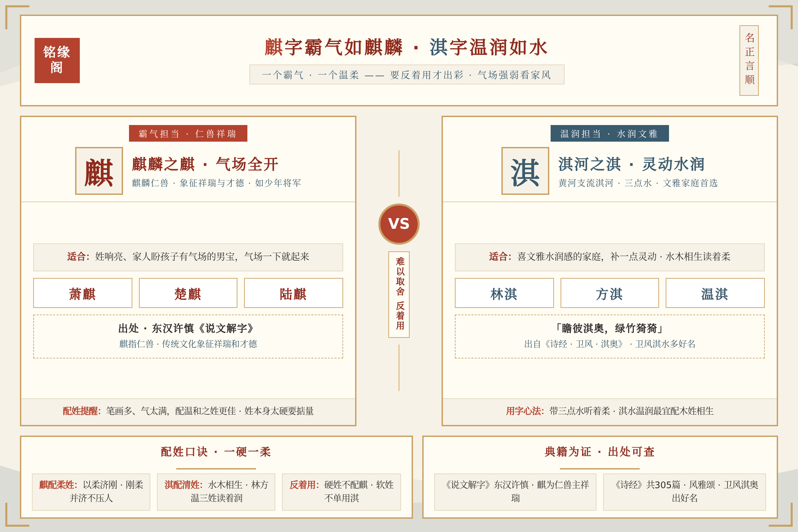Click the 难以取舍 反着用 vertical banner
Screen dimensions: 798x532
tap(399, 295)
